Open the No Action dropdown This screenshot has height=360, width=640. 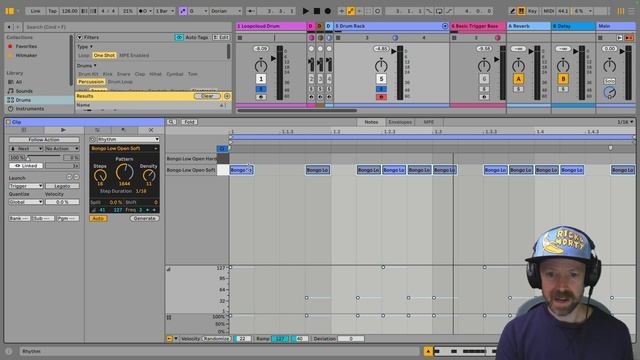(x=62, y=149)
